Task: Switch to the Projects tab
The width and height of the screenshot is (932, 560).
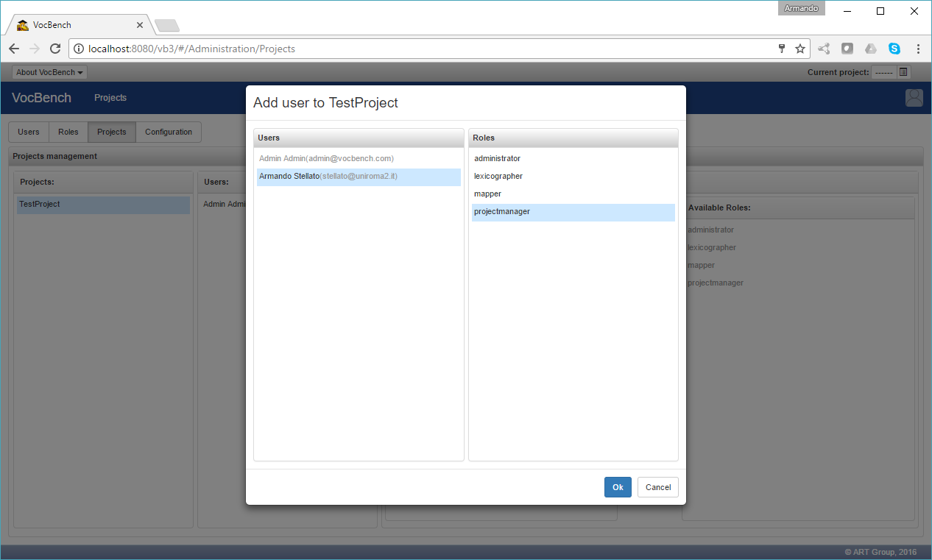Action: click(x=112, y=132)
